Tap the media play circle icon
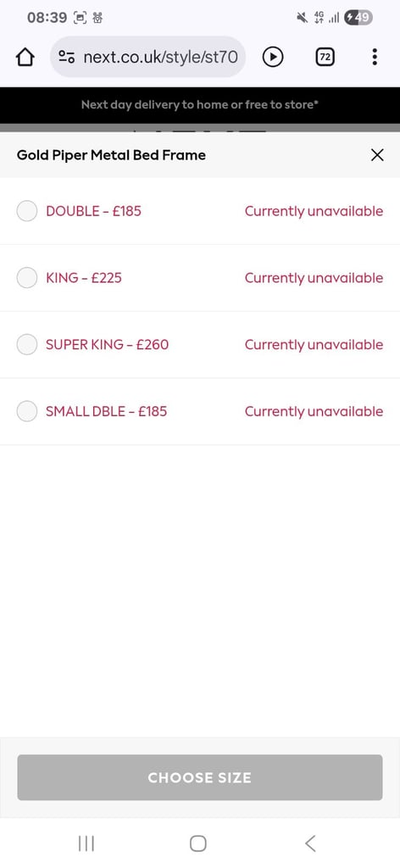The image size is (400, 868). pos(273,57)
